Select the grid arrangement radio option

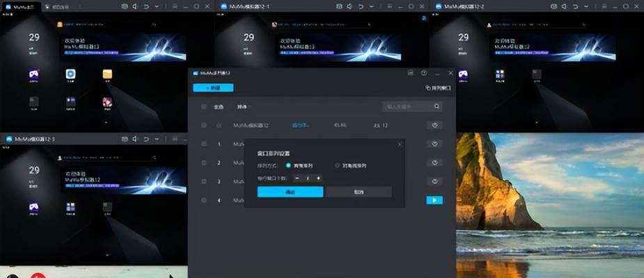[288, 165]
